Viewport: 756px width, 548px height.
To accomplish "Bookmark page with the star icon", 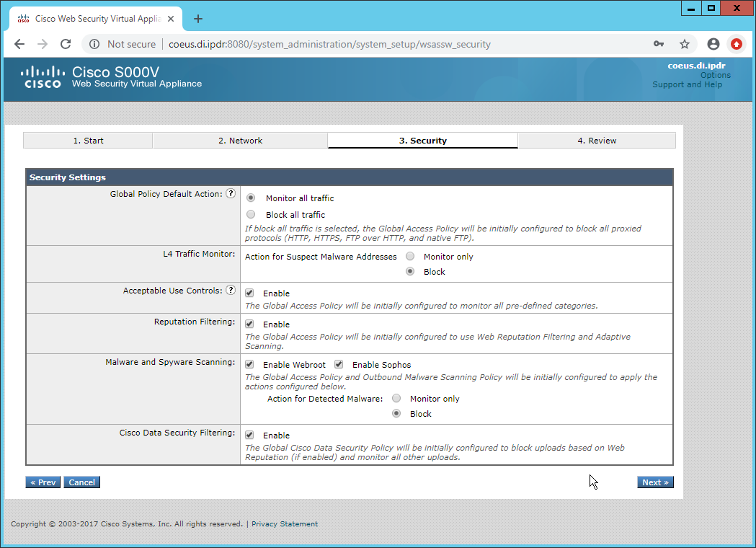I will [685, 45].
